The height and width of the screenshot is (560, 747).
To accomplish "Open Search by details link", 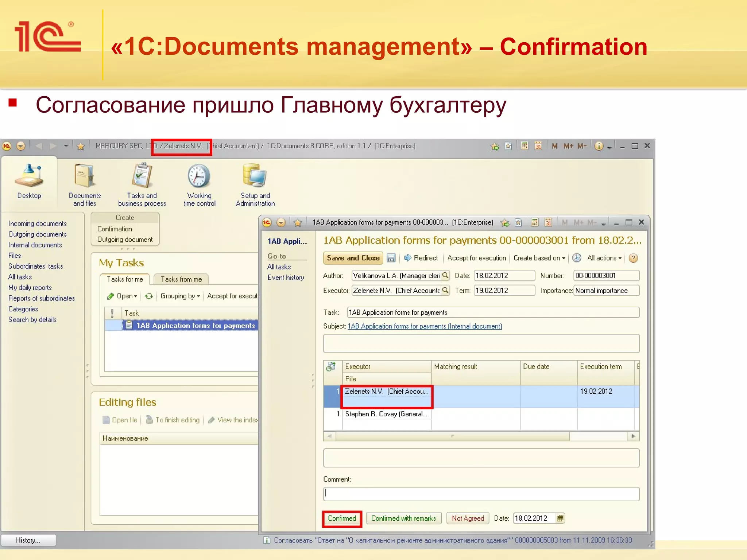I will (x=32, y=320).
